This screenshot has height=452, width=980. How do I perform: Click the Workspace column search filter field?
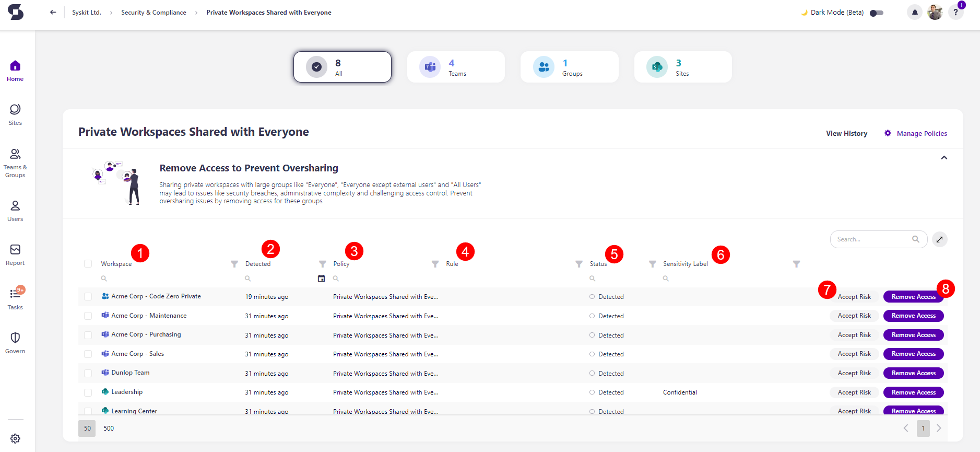pyautogui.click(x=170, y=279)
